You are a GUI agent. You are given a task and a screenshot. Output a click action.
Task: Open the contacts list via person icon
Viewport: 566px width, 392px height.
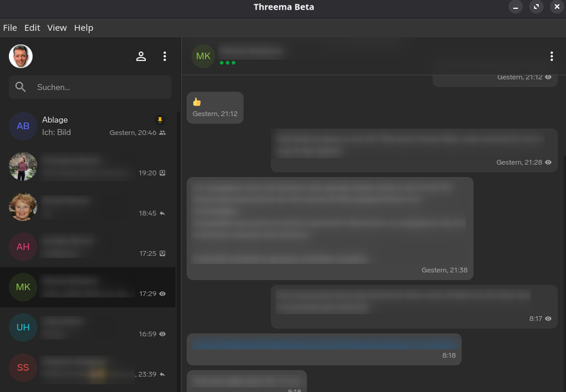[x=141, y=56]
